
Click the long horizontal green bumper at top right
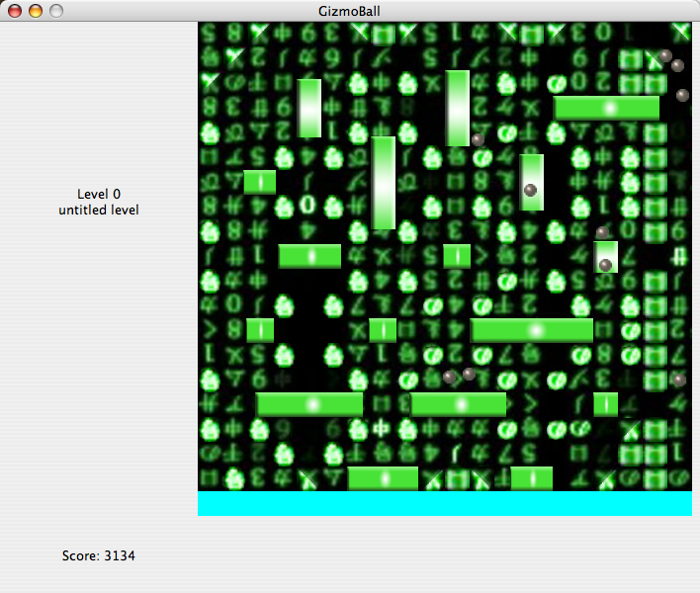pyautogui.click(x=606, y=108)
